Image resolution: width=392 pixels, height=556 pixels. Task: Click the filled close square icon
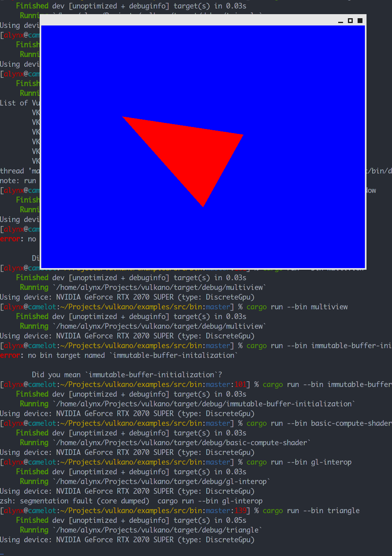(x=360, y=21)
